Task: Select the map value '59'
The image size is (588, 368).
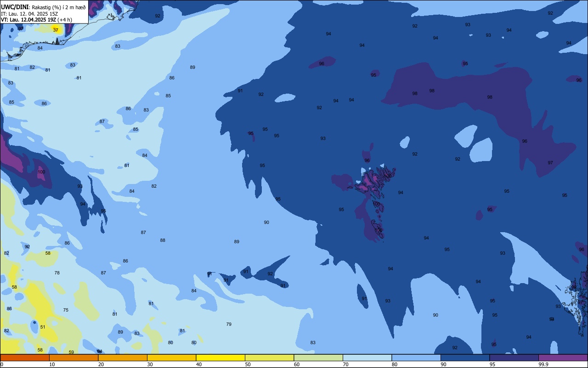Action: pos(71,352)
